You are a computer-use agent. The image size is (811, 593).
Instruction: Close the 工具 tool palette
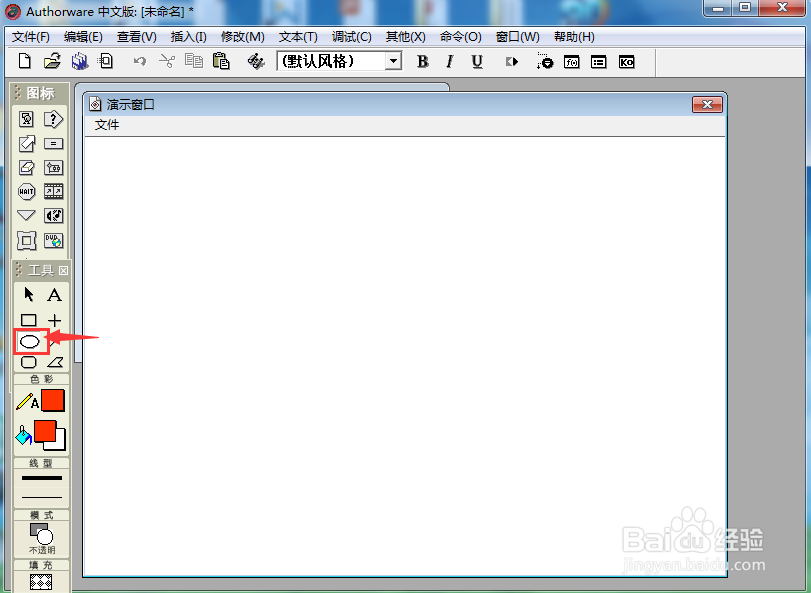click(63, 270)
